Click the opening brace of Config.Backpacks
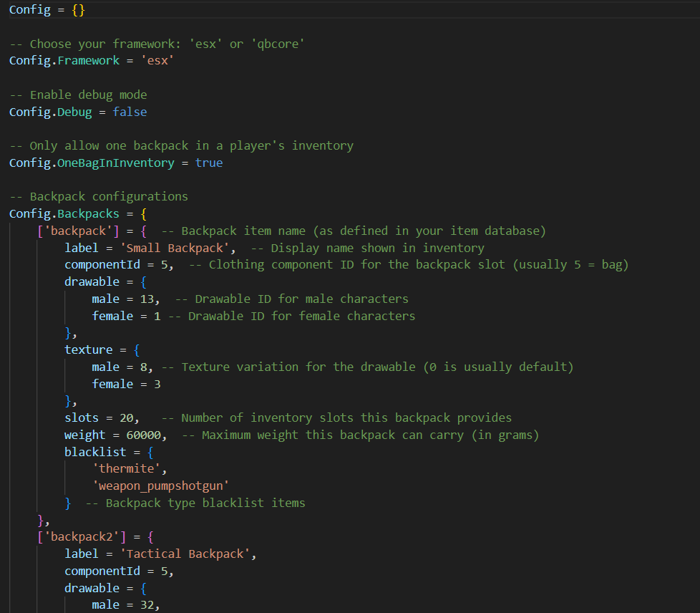700x613 pixels. pyautogui.click(x=144, y=213)
